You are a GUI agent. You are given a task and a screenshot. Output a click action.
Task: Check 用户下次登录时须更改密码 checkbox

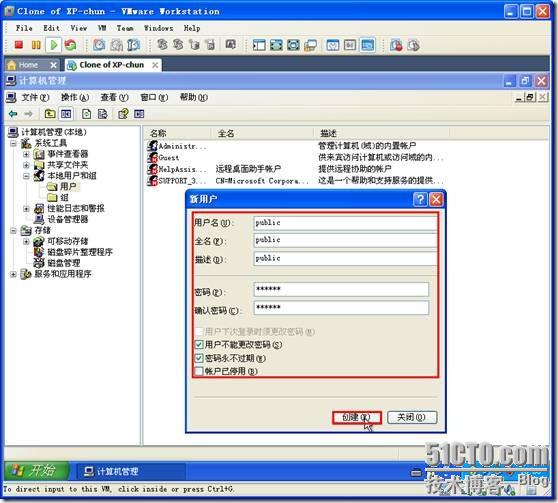coord(199,332)
